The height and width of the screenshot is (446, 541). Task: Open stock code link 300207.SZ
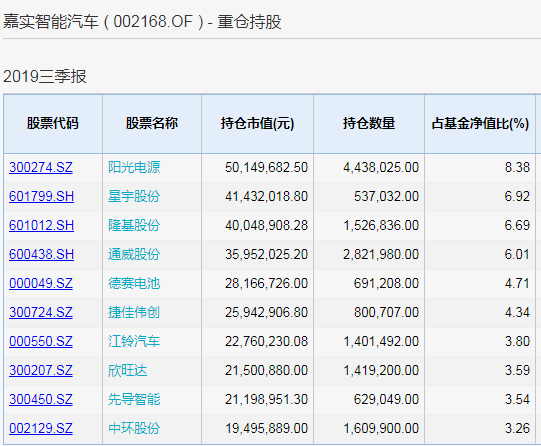(41, 370)
